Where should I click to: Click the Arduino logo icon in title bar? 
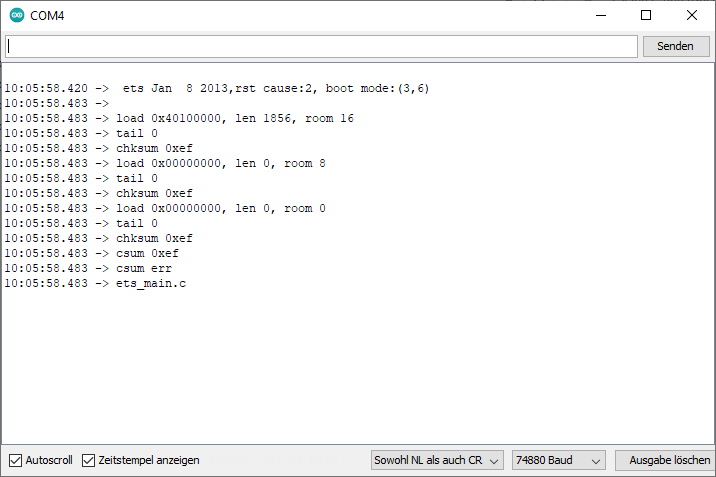click(x=17, y=16)
